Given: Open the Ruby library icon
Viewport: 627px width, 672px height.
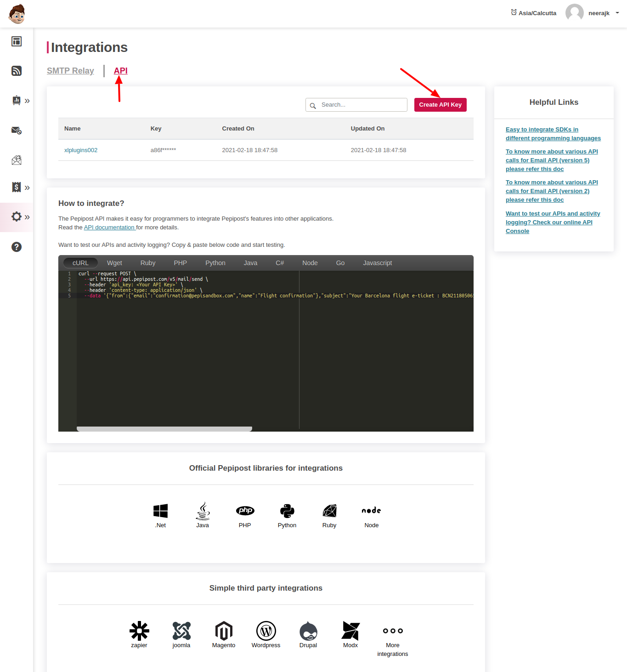Looking at the screenshot, I should [x=329, y=511].
